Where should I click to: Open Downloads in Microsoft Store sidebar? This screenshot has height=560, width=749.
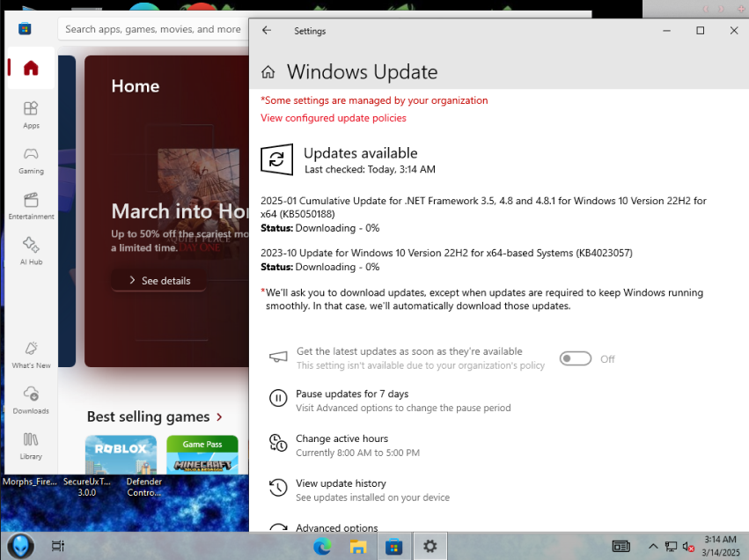click(31, 401)
